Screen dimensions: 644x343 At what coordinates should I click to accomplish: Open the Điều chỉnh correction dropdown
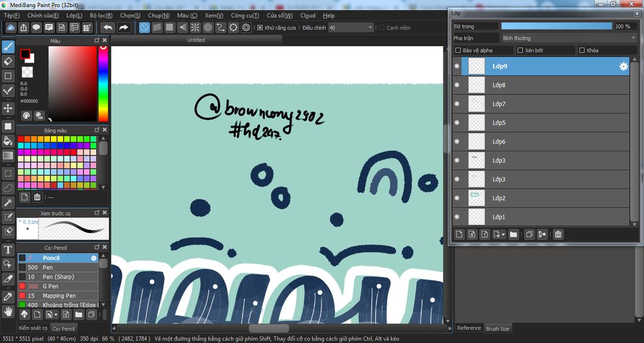[351, 28]
